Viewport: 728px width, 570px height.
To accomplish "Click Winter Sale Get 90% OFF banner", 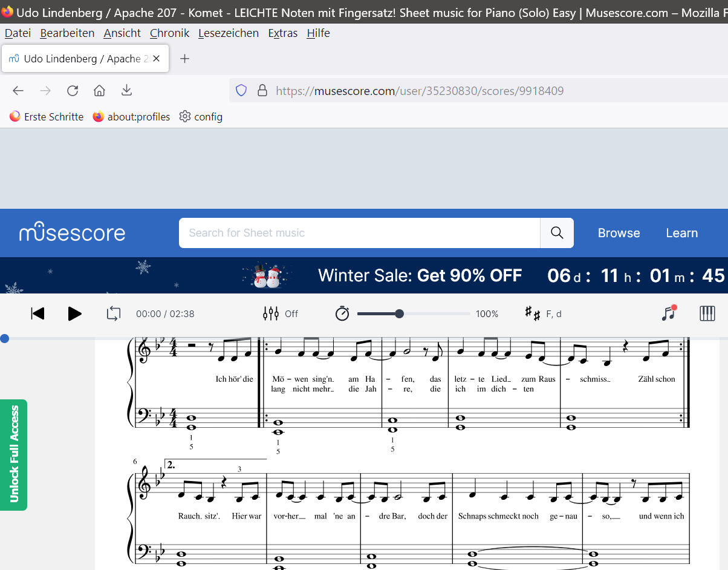I will [420, 276].
